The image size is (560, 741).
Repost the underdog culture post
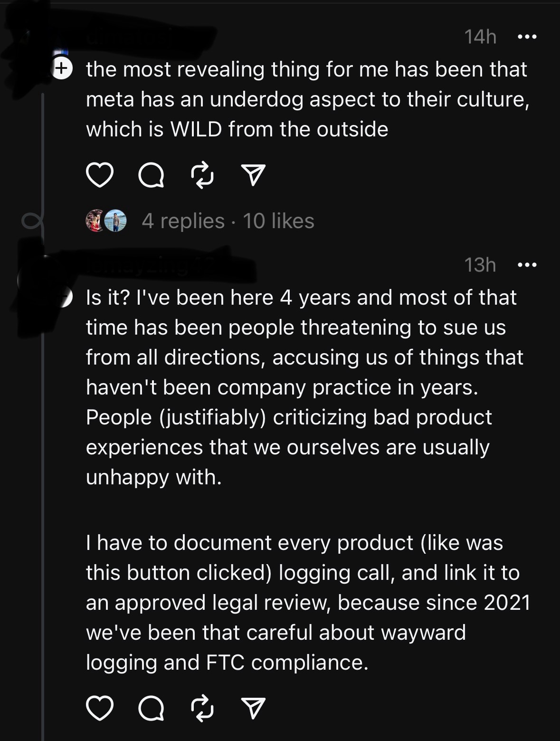(202, 175)
